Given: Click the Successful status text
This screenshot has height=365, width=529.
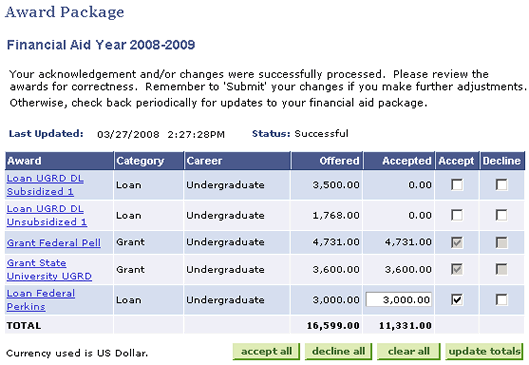Looking at the screenshot, I should [x=321, y=134].
